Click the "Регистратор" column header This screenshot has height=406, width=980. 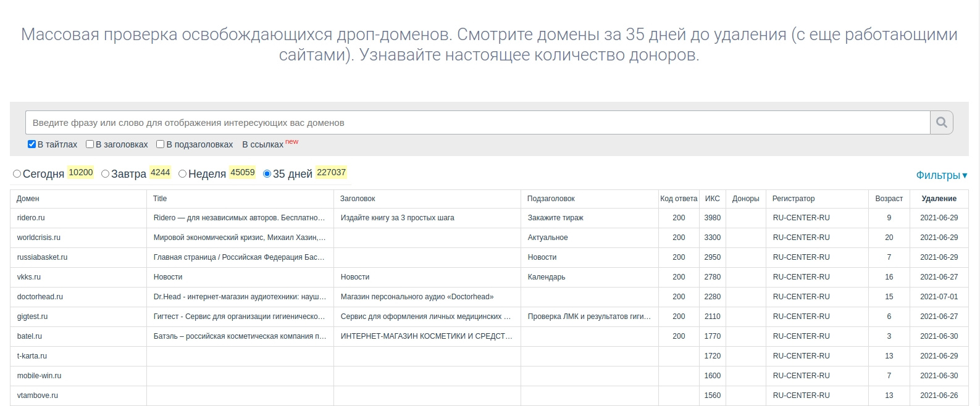[x=794, y=199]
